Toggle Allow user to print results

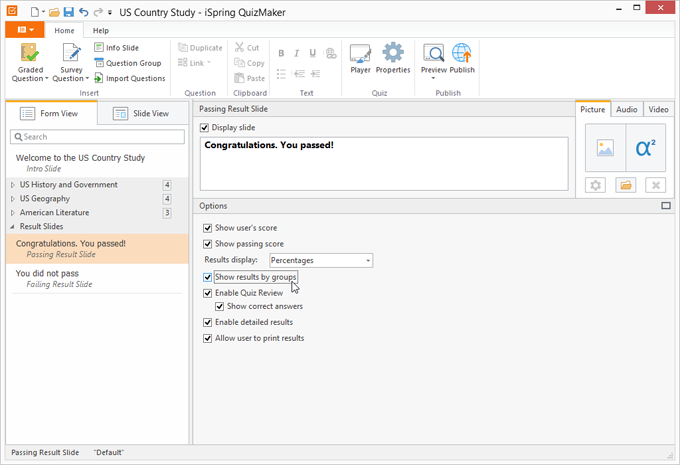207,338
